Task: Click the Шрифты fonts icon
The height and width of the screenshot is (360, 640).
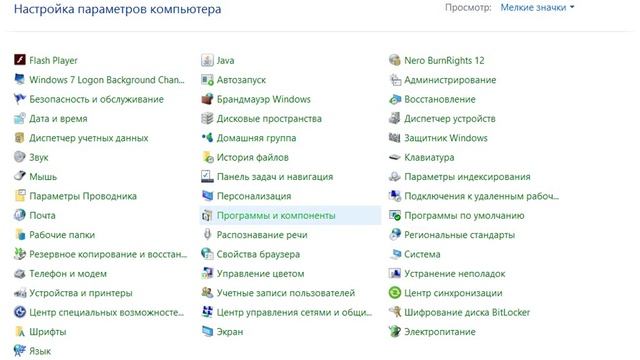Action: [20, 331]
